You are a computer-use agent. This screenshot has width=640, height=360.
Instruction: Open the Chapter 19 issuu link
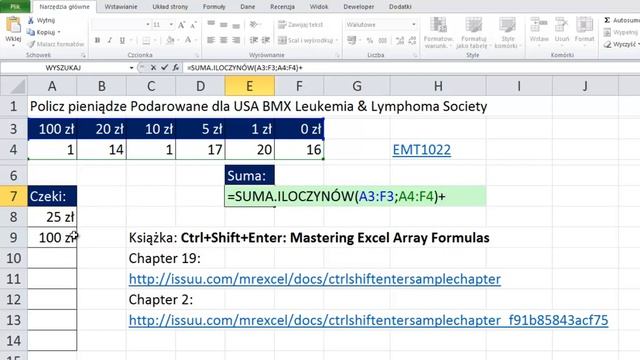[315, 279]
